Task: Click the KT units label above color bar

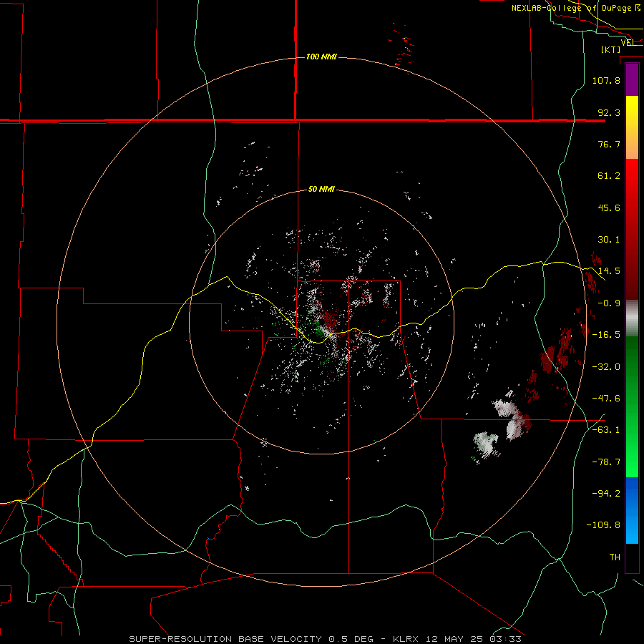Action: point(611,49)
